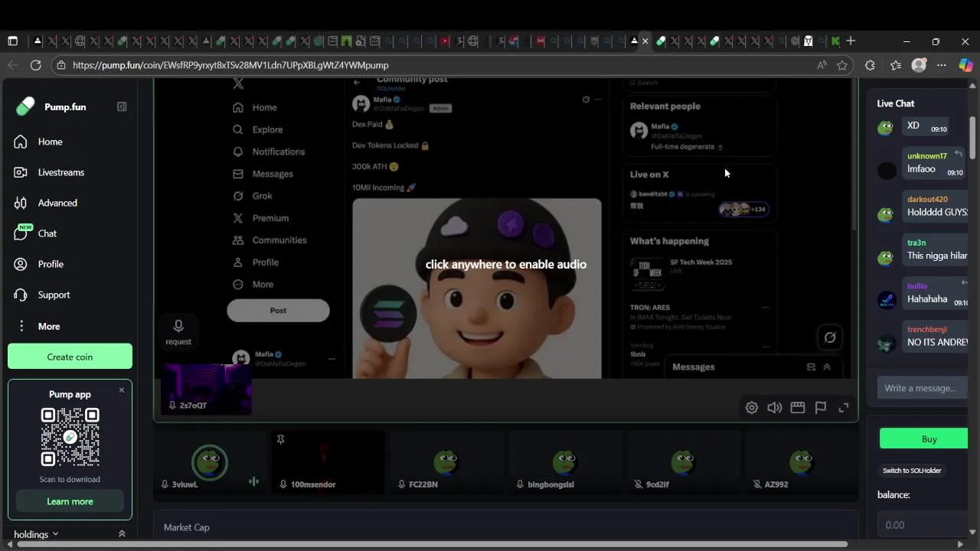Click the Pump.fun pill logo
The width and height of the screenshot is (980, 551).
pyautogui.click(x=25, y=106)
